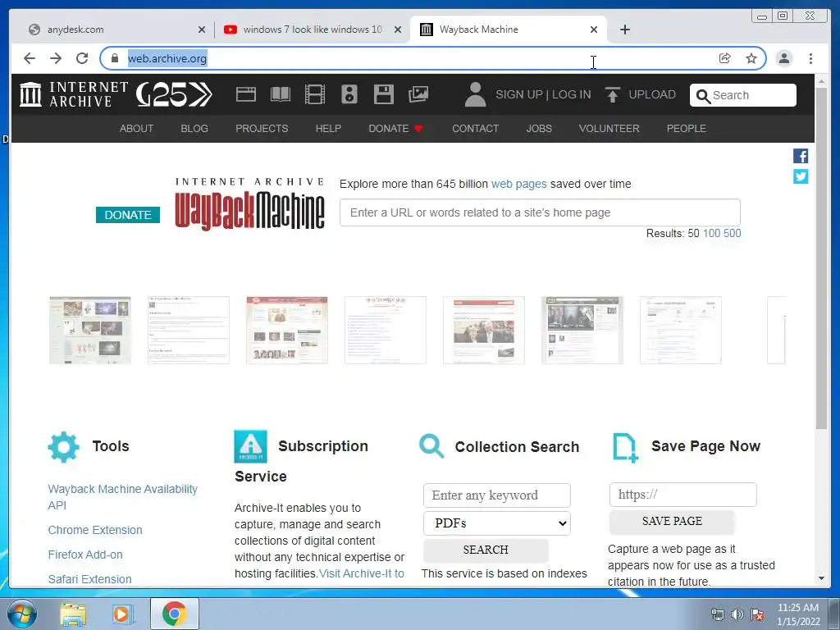Switch to the YouTube windows 7 tab
Image resolution: width=840 pixels, height=630 pixels.
coord(313,30)
